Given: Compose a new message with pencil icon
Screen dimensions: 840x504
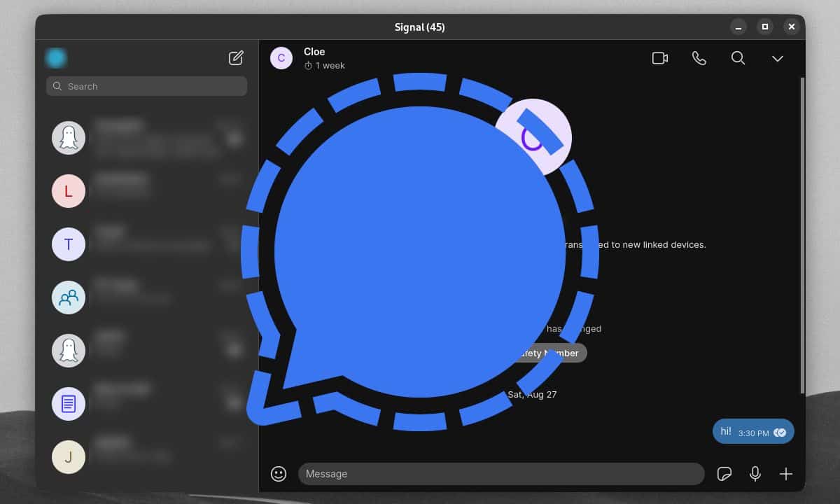Looking at the screenshot, I should pyautogui.click(x=236, y=58).
